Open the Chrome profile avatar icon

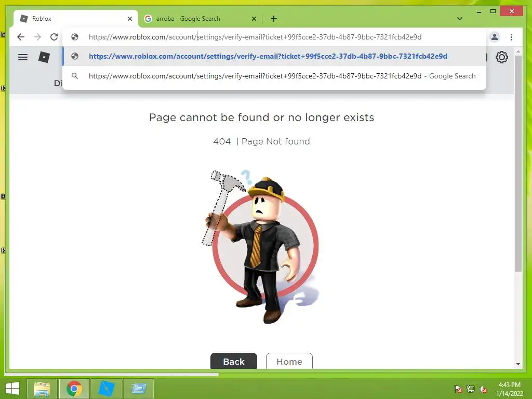495,37
